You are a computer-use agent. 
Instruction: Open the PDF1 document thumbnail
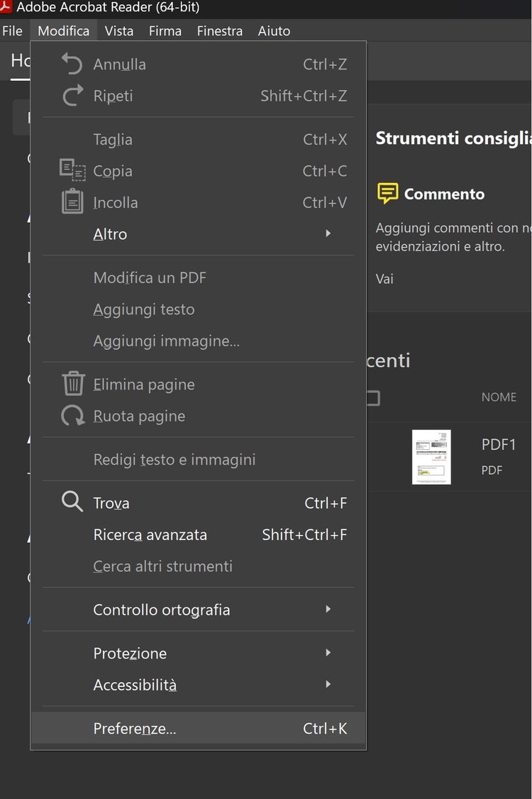pyautogui.click(x=431, y=457)
